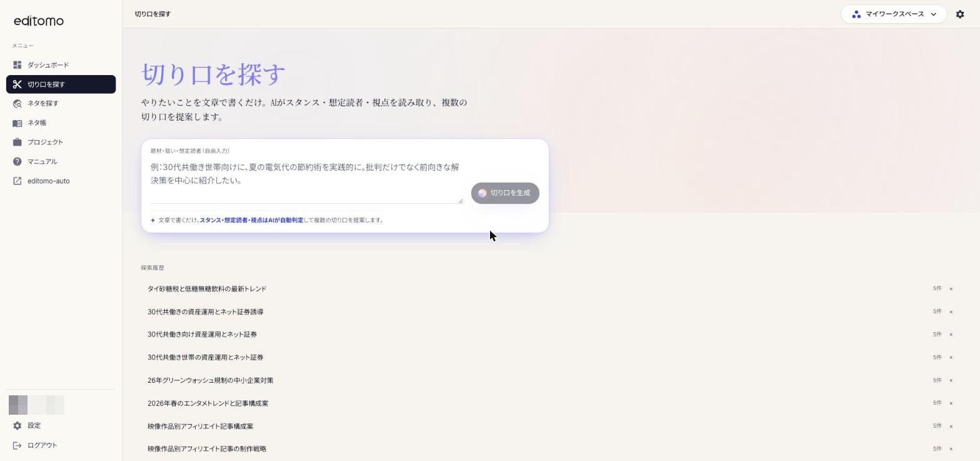Open ネタを探す menu item
980x461 pixels.
(61, 104)
